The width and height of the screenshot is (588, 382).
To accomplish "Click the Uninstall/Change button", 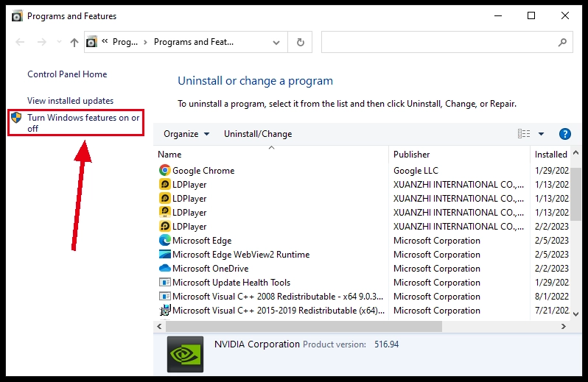I will (258, 134).
